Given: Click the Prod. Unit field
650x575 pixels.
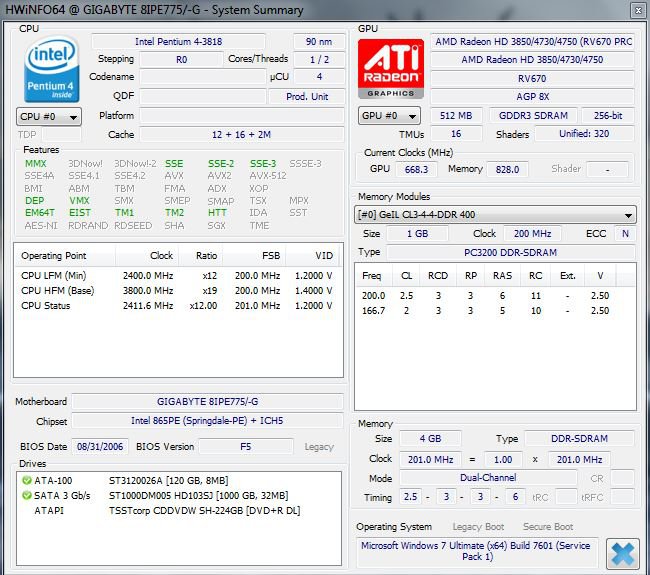Looking at the screenshot, I should coord(307,97).
